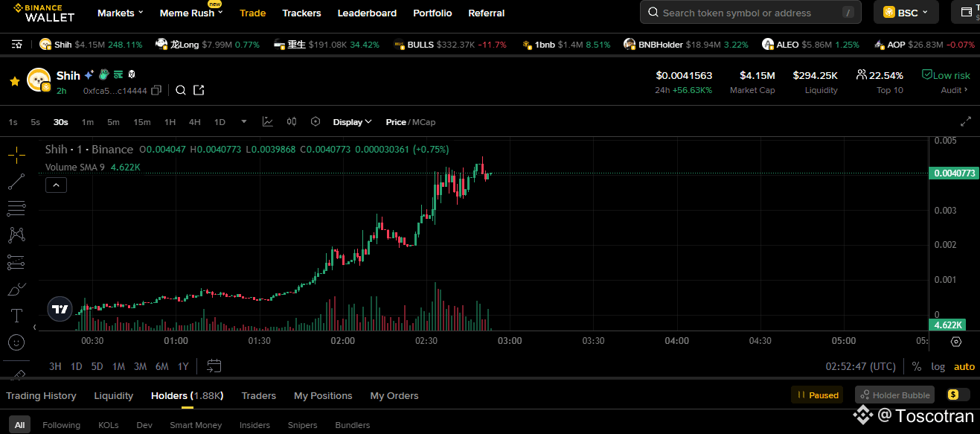This screenshot has width=980, height=434.
Task: Open the Holder Bubble view
Action: pos(893,395)
